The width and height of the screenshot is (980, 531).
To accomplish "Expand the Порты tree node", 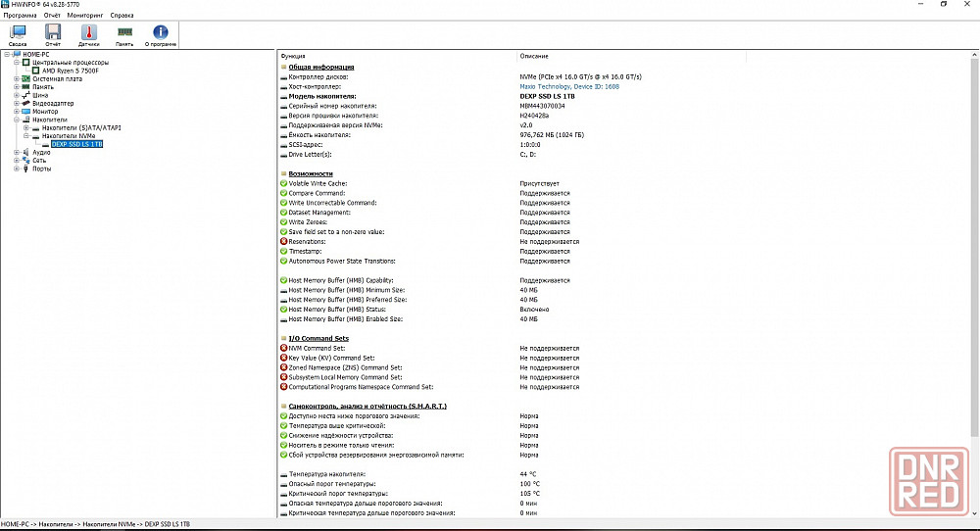I will click(17, 169).
